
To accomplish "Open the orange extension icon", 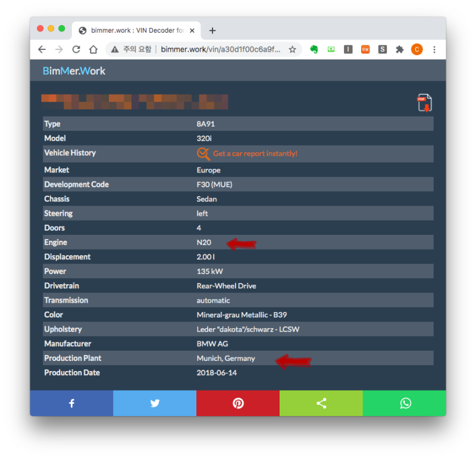I will [x=365, y=49].
